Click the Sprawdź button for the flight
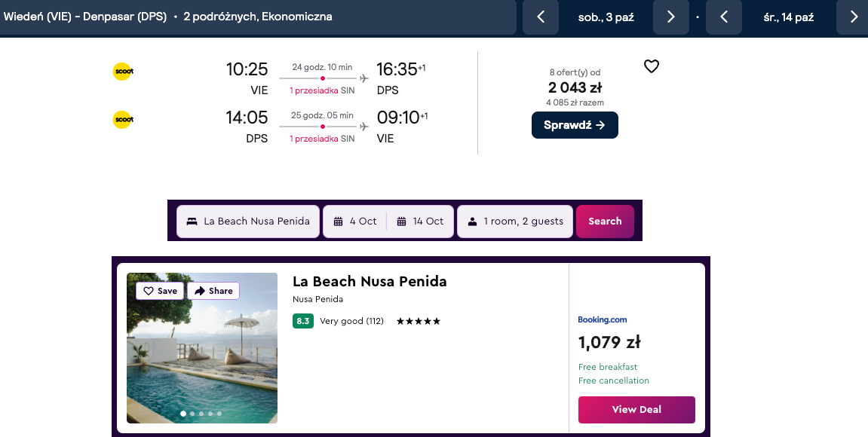This screenshot has height=437, width=868. (575, 125)
